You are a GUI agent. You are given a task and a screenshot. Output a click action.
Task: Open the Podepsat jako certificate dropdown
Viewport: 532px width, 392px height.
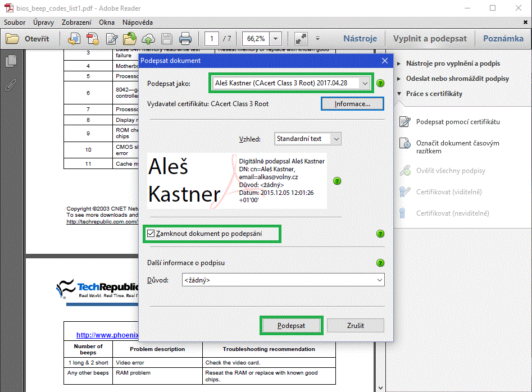point(365,83)
